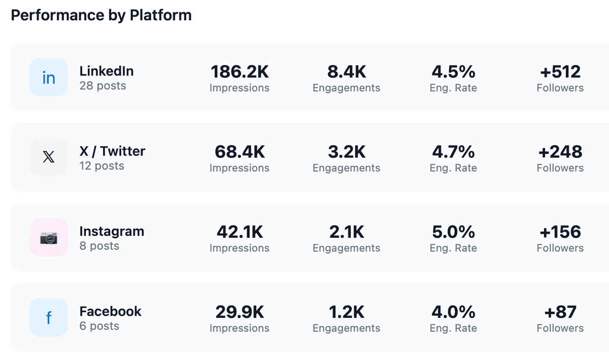Open Facebook via its platform icon
Image resolution: width=609 pixels, height=364 pixels.
(x=48, y=317)
